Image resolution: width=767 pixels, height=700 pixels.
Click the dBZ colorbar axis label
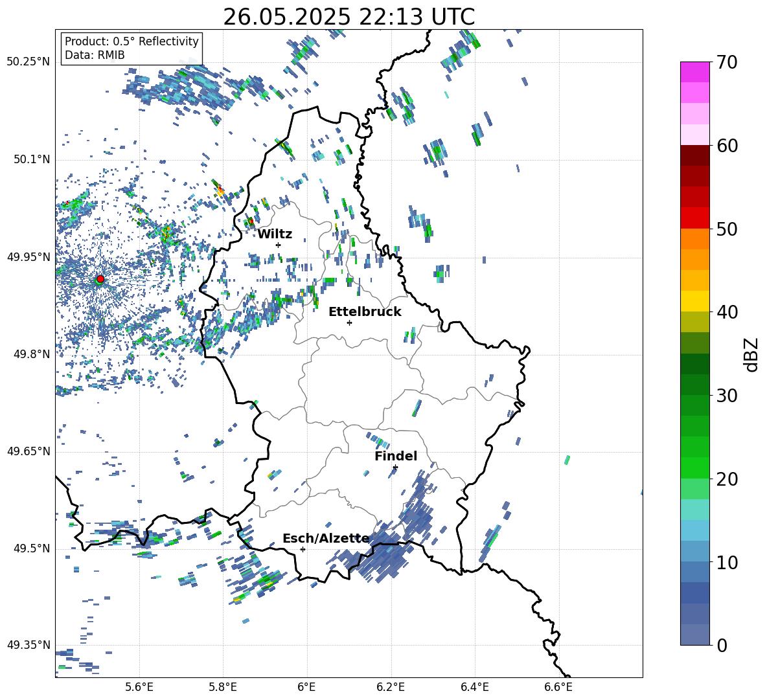752,354
